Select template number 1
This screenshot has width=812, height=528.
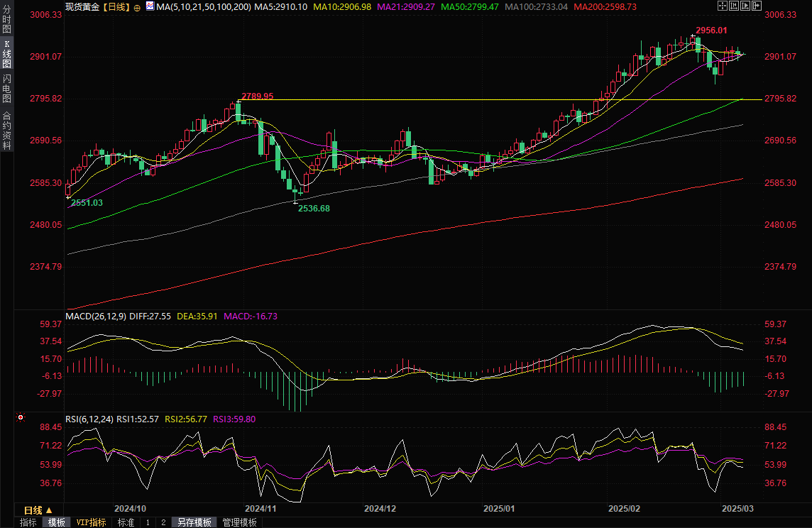148,522
